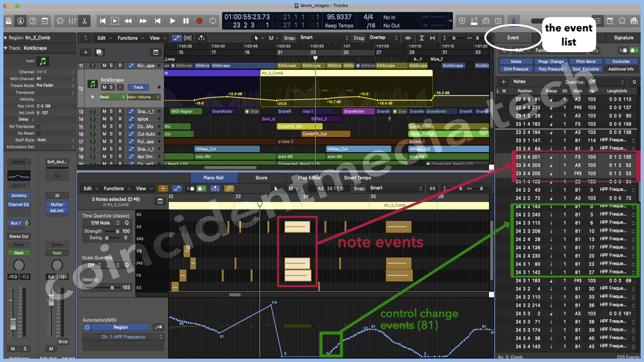Open the Mixer from the control bar
Image resolution: width=644 pixels, height=362 pixels.
click(x=72, y=21)
